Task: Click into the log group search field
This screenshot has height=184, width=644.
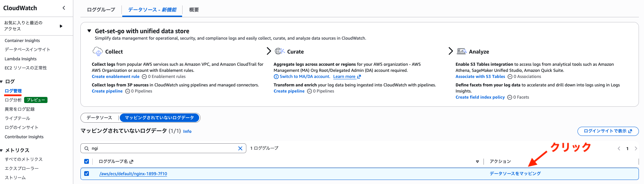Action: (x=163, y=148)
